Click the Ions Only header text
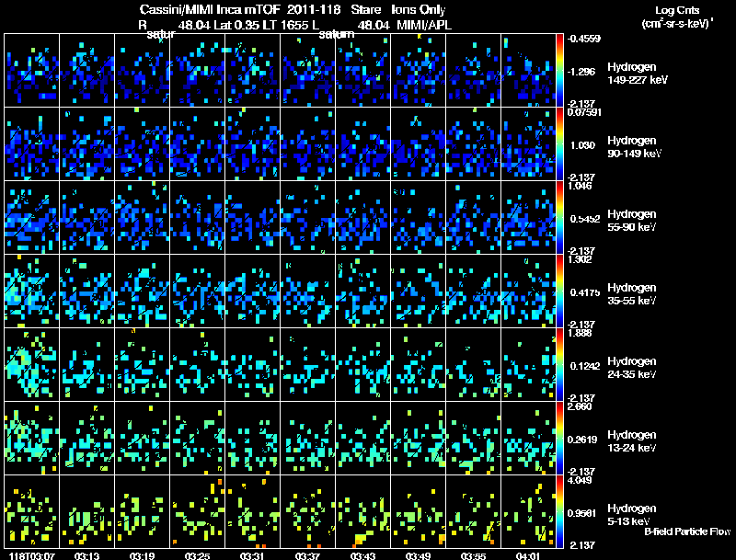Viewport: 736px width, 560px height. [x=419, y=9]
